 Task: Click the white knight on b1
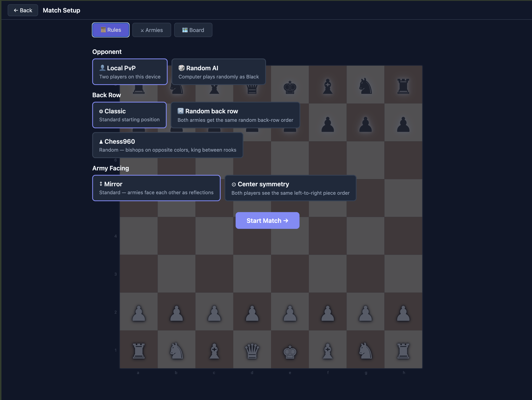click(177, 351)
